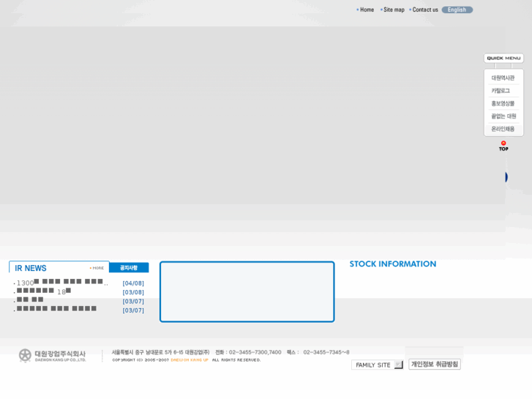Switch the site language with the English button
532x399 pixels.
click(457, 10)
